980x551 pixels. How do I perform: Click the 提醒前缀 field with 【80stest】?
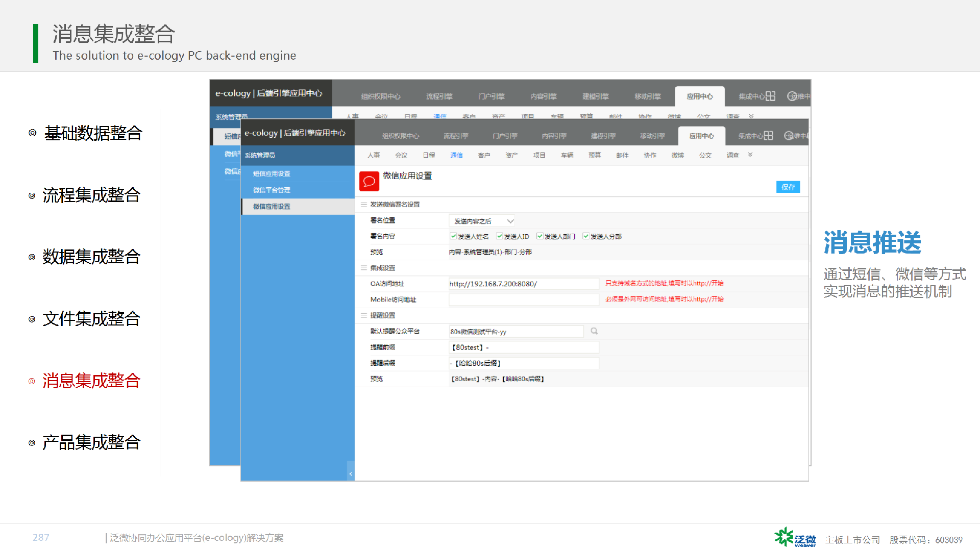524,347
